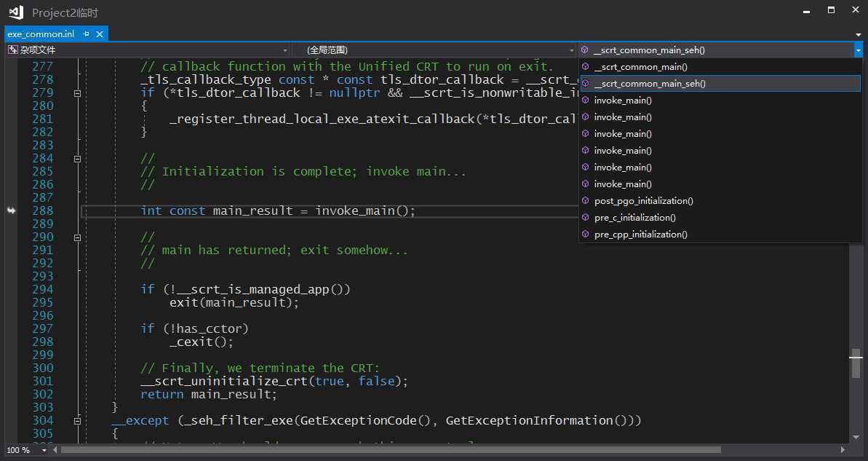Image resolution: width=868 pixels, height=461 pixels.
Task: Pin the exe_common.inl tab
Action: click(x=86, y=34)
